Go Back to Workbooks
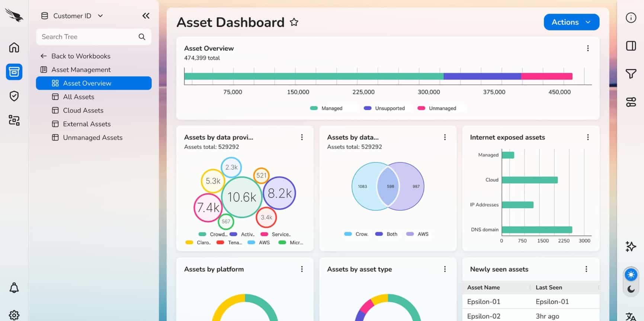The width and height of the screenshot is (644, 321). pos(76,56)
